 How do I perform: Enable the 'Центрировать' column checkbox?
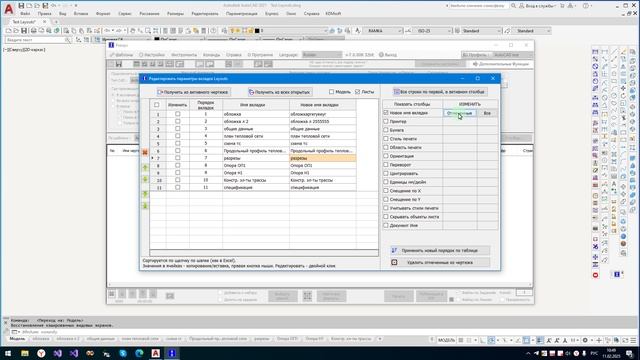click(386, 173)
